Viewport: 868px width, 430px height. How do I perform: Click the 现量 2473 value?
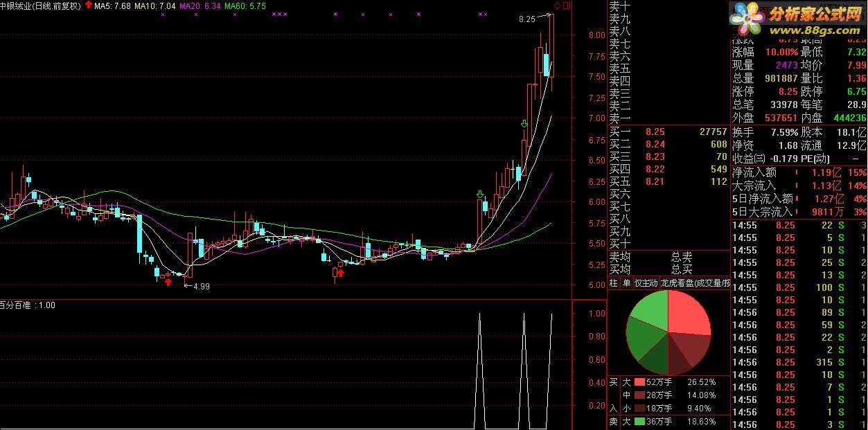(x=787, y=65)
